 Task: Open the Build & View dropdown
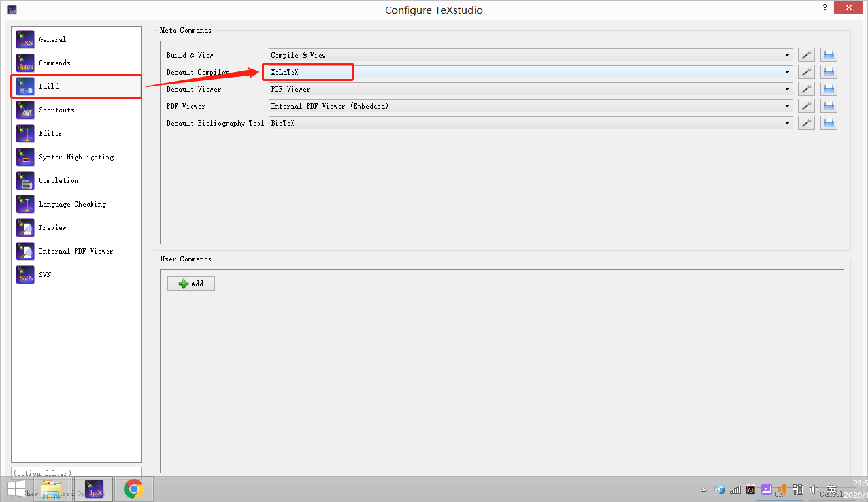pos(531,55)
